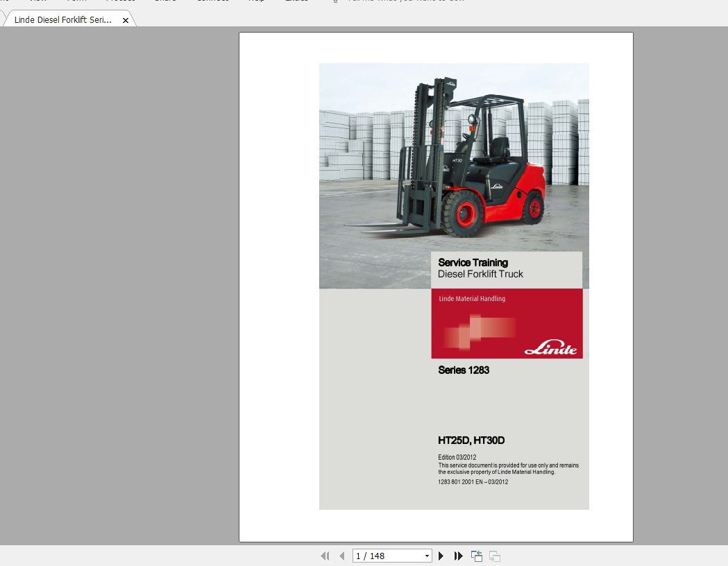Go to the previous page
Screen dimensions: 728x566
[x=342, y=556]
